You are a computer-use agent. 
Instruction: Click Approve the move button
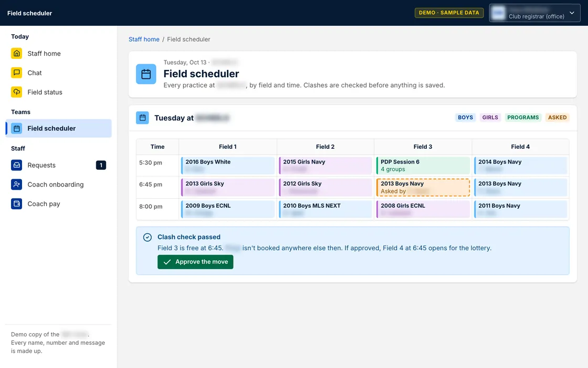click(x=195, y=262)
